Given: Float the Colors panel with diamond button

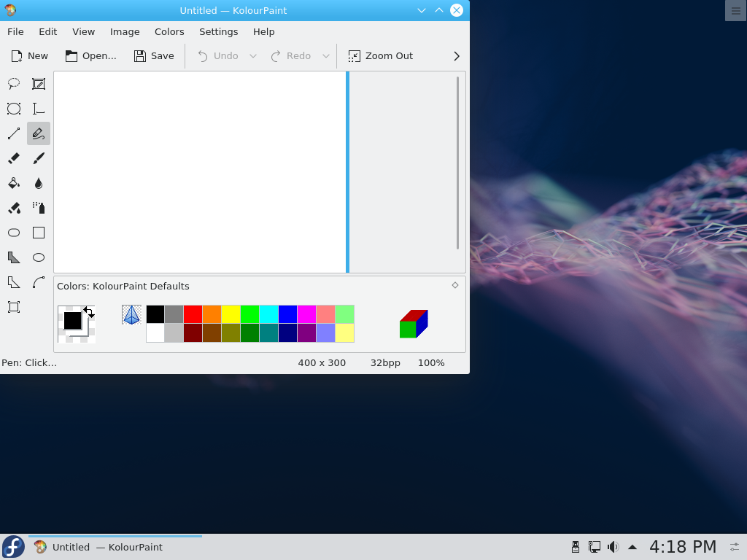Looking at the screenshot, I should [x=455, y=285].
